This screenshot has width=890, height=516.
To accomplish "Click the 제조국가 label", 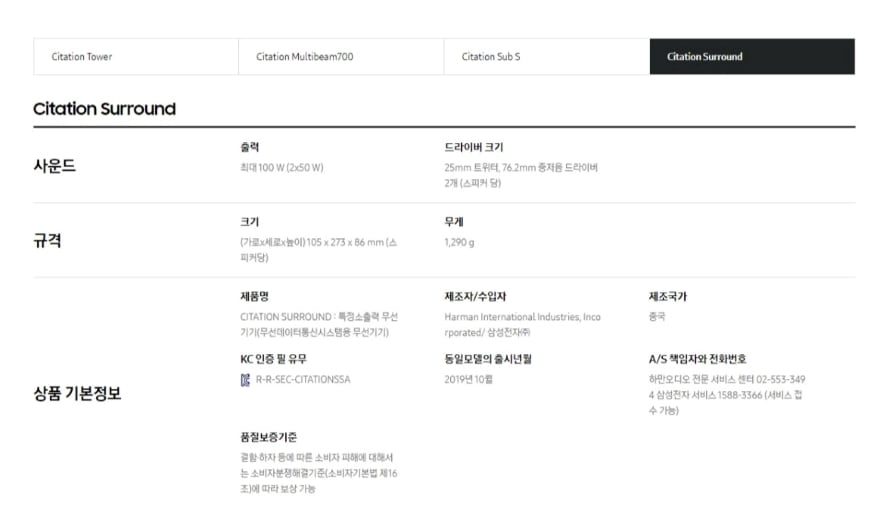I will [668, 297].
